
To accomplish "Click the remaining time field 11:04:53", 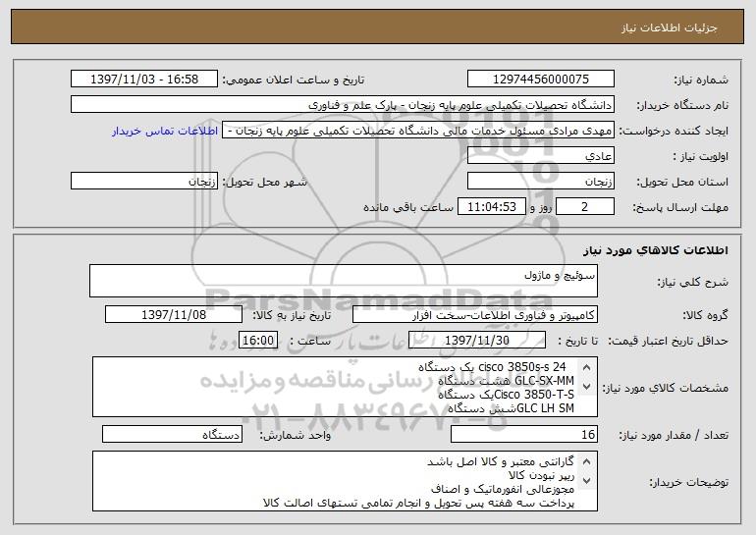I will tap(491, 207).
